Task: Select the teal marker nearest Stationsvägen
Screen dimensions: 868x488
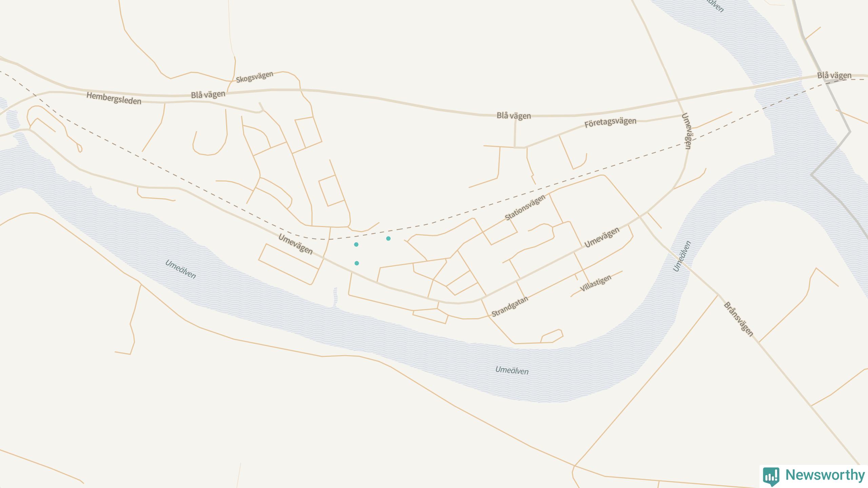Action: [388, 239]
